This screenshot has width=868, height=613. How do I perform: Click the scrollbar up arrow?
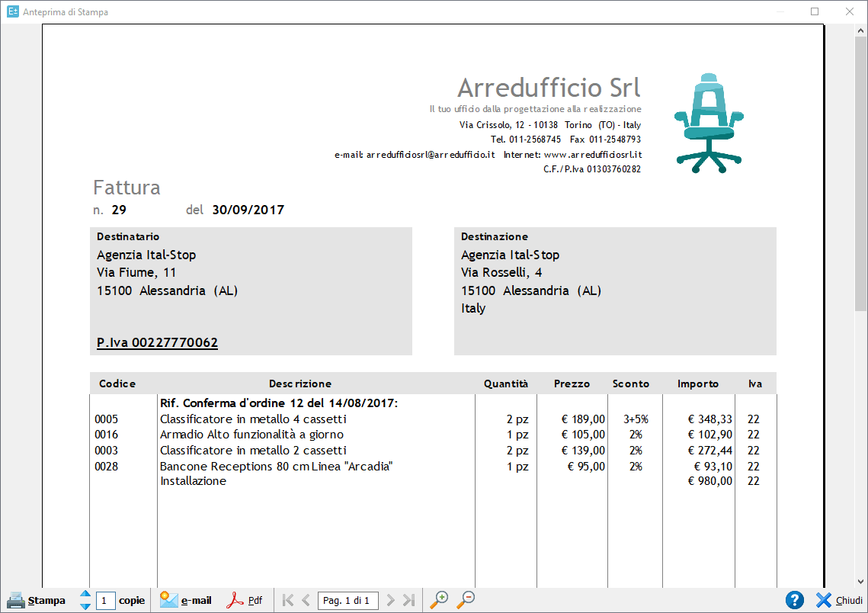pyautogui.click(x=860, y=31)
